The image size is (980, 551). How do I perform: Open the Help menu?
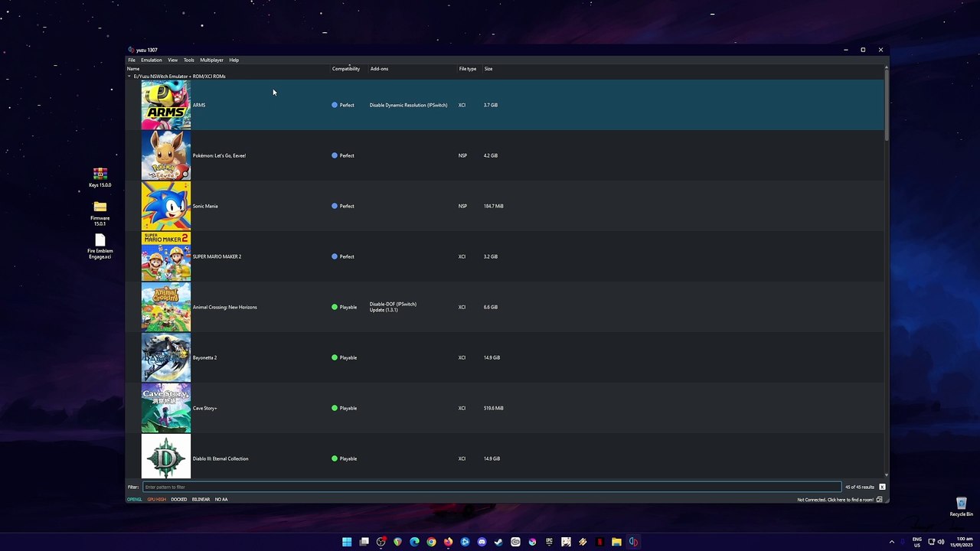click(x=234, y=60)
